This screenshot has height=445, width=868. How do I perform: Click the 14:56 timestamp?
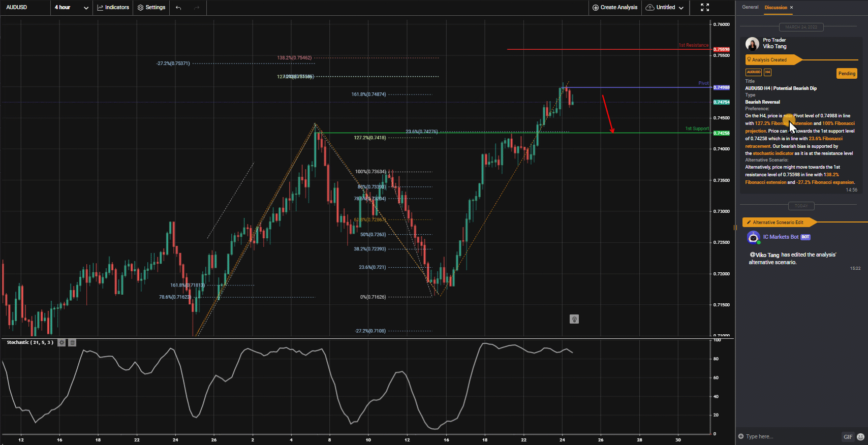[852, 190]
